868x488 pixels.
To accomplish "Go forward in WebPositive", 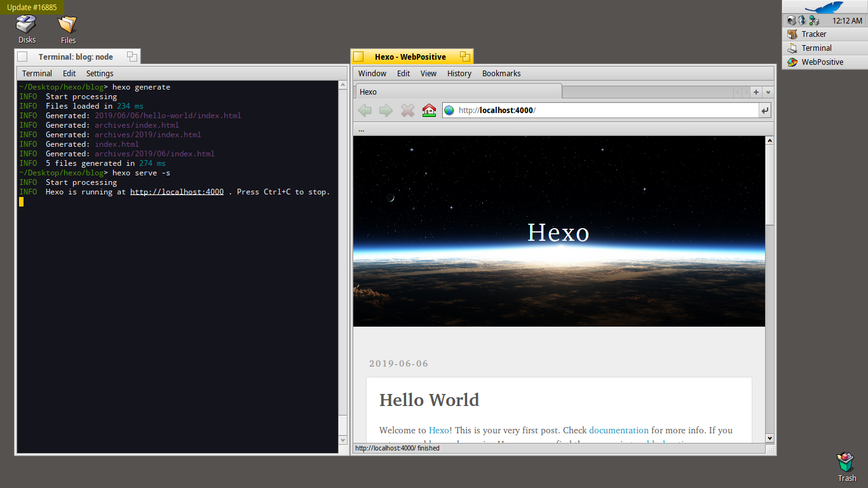I will click(x=386, y=111).
